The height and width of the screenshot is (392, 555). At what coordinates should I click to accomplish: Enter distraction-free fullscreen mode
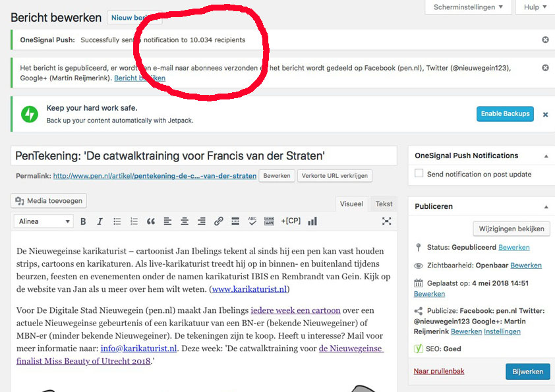(387, 221)
